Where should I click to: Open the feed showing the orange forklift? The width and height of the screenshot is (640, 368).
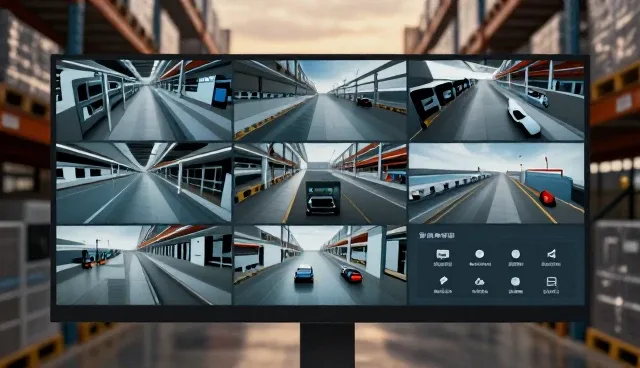click(x=144, y=265)
